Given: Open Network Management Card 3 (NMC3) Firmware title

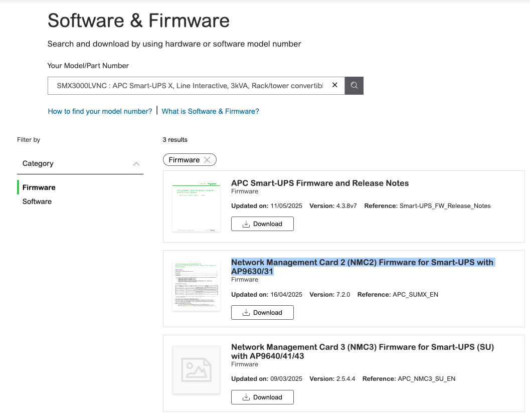Looking at the screenshot, I should click(x=363, y=351).
